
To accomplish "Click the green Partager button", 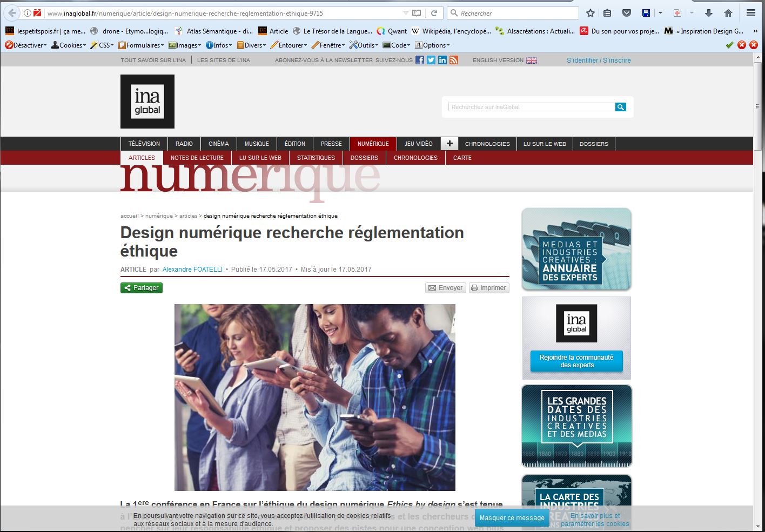I will coord(142,288).
